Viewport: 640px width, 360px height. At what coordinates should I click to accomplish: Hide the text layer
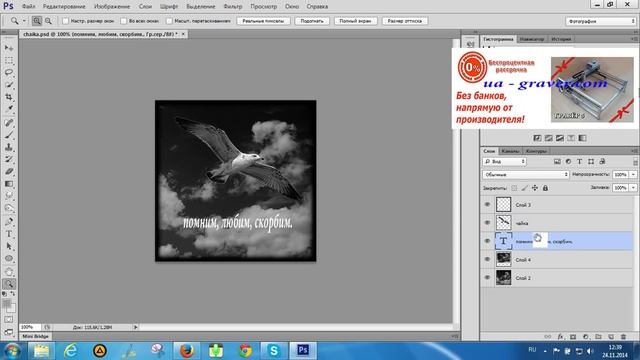click(x=487, y=241)
